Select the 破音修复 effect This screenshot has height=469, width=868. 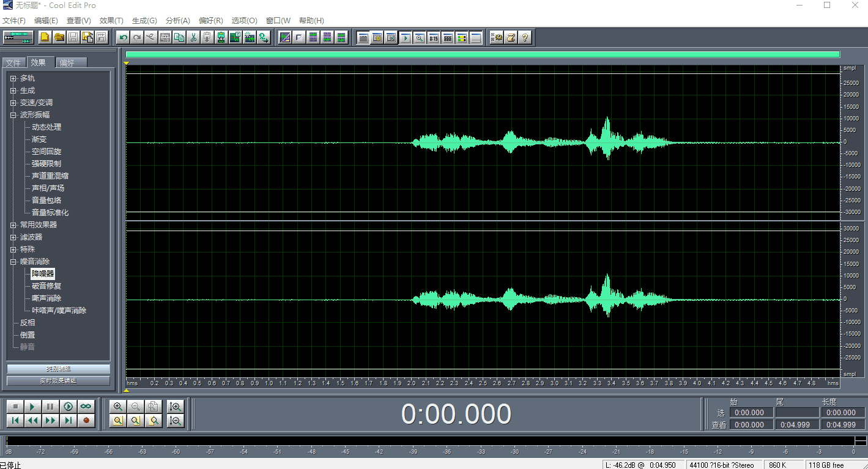[x=46, y=286]
